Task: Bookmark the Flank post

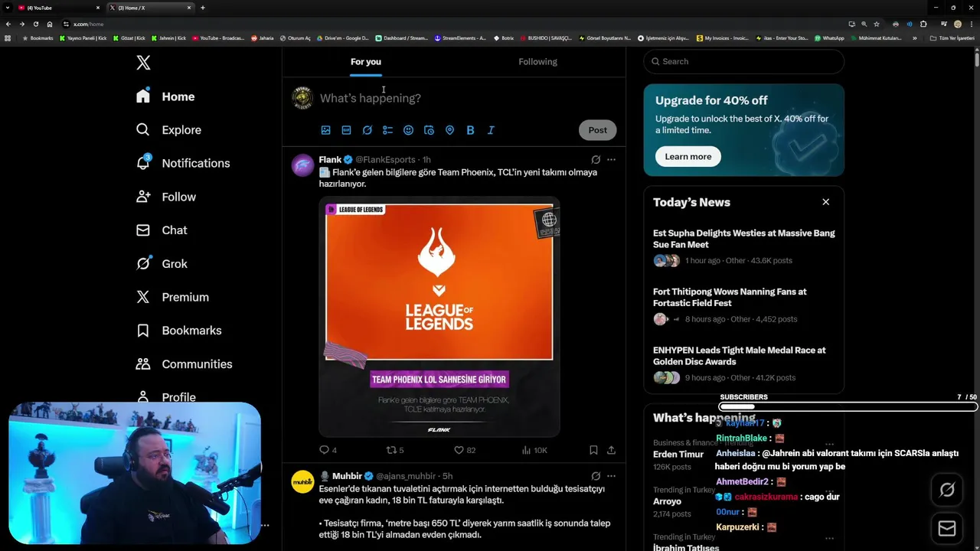Action: coord(593,450)
